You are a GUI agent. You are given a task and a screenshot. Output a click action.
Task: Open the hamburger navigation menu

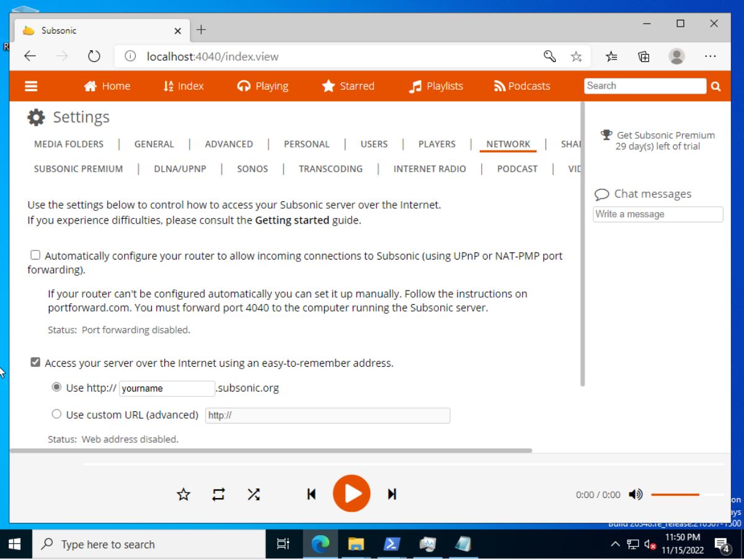pos(31,86)
